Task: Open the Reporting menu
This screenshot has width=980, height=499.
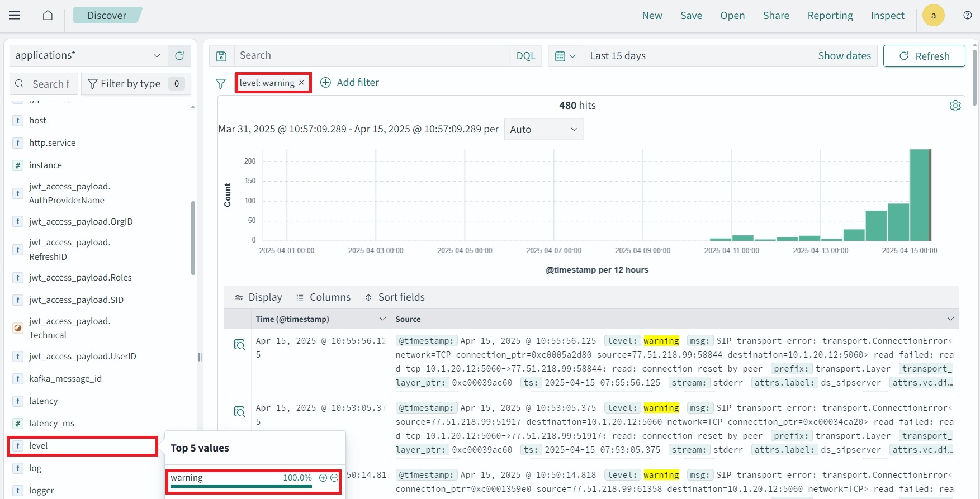Action: [830, 16]
